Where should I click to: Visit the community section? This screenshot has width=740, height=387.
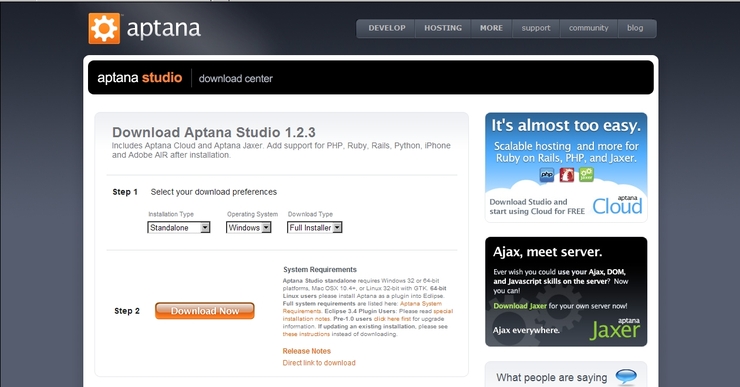[589, 28]
